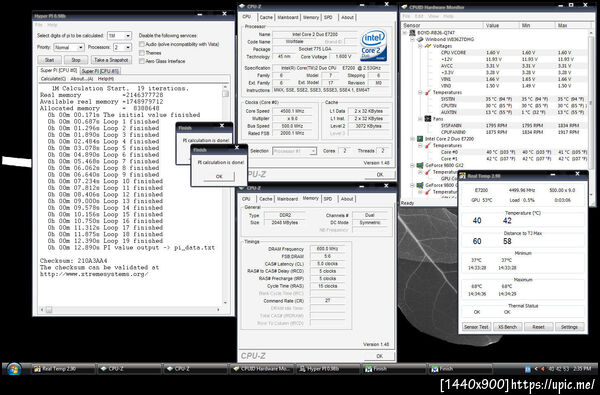Select the Super PI [CPU #0] tab
This screenshot has width=600, height=395.
pyautogui.click(x=59, y=70)
